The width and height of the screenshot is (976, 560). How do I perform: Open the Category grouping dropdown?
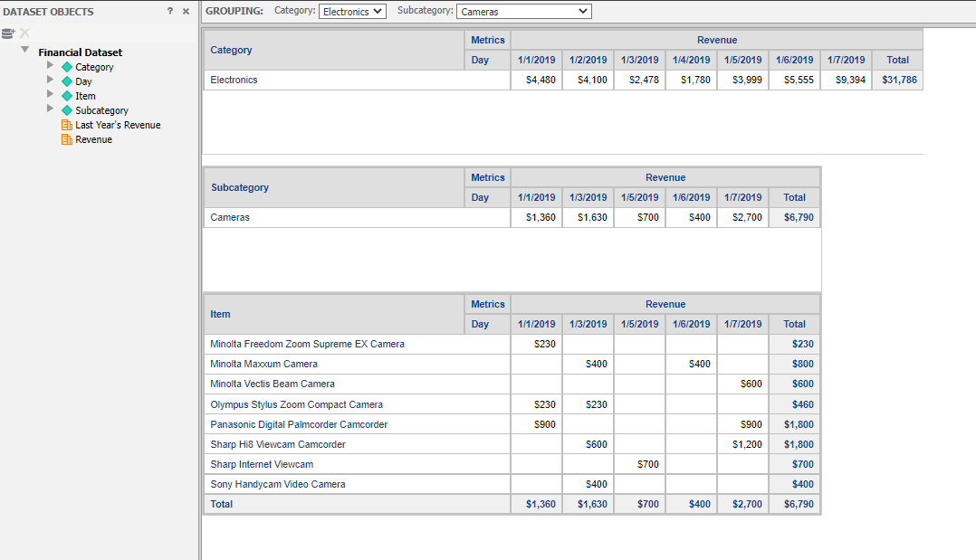(x=352, y=11)
